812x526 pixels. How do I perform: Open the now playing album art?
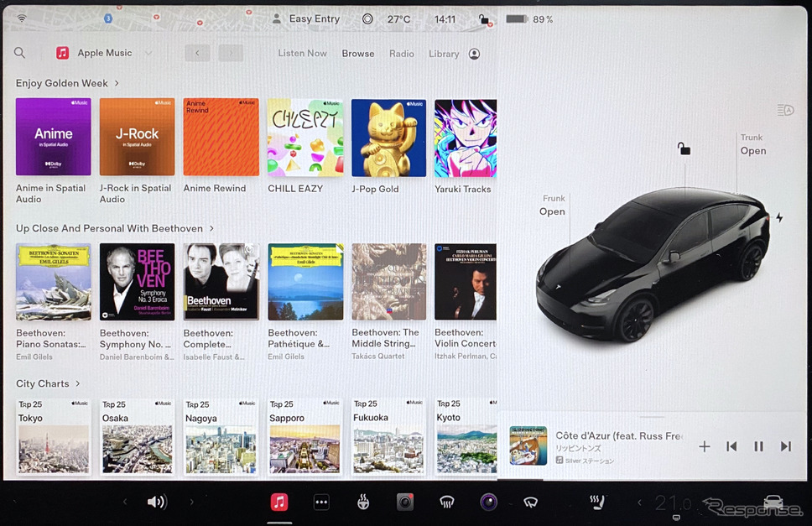tap(528, 445)
